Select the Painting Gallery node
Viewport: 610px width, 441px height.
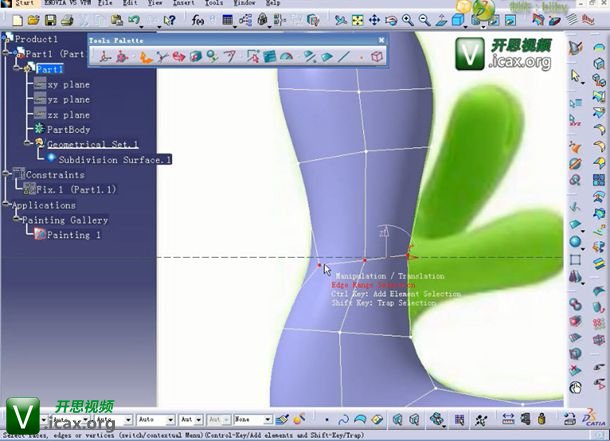(x=65, y=220)
